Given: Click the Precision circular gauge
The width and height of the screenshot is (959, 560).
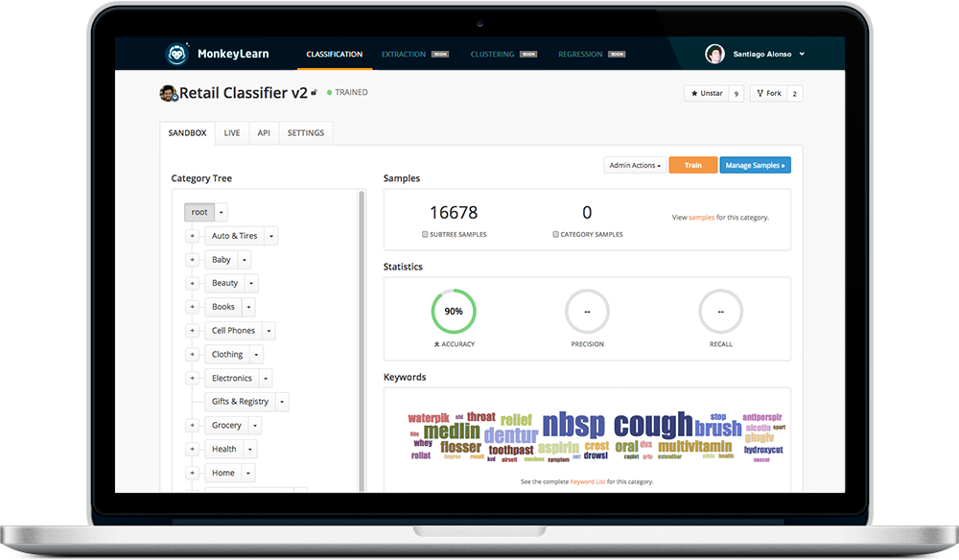Looking at the screenshot, I should coord(587,312).
